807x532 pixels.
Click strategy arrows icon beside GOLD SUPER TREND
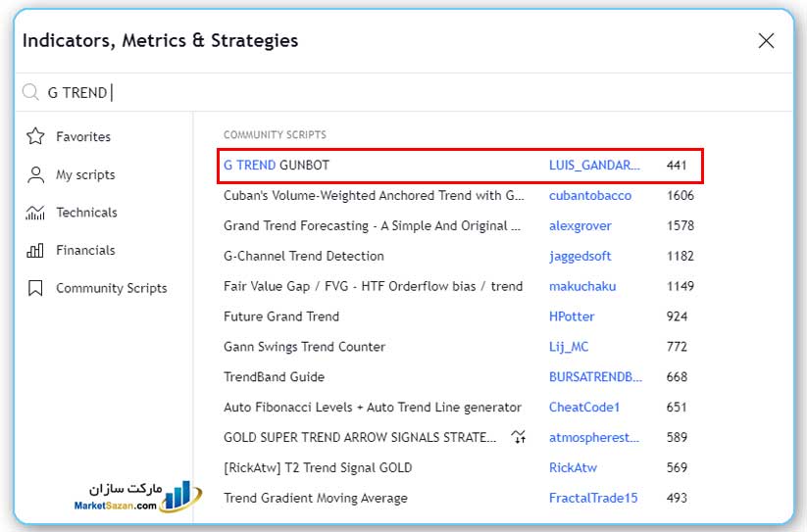coord(519,437)
